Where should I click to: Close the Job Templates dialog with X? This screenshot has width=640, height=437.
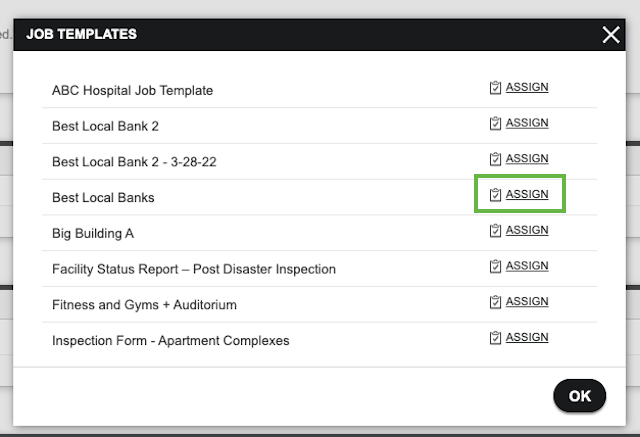tap(611, 35)
